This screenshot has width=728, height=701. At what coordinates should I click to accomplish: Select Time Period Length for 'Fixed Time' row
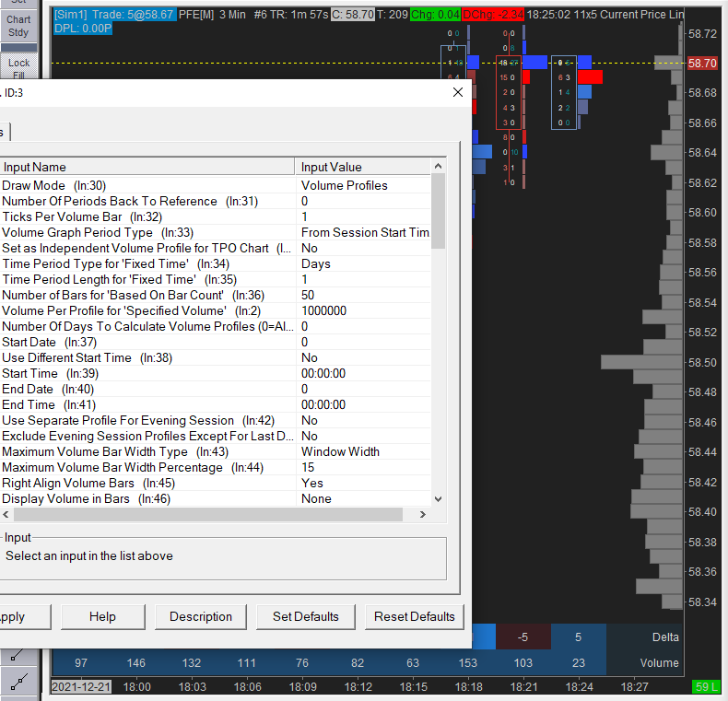point(216,279)
